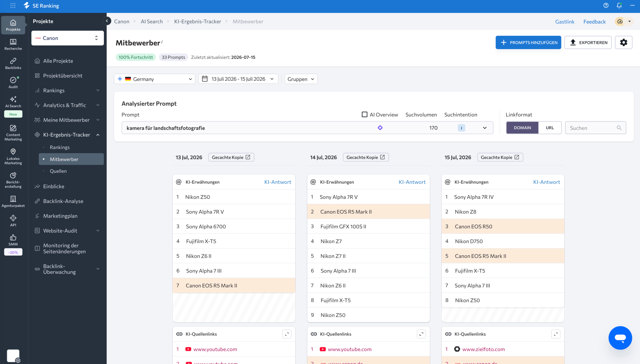The width and height of the screenshot is (640, 364).
Task: Open Content Marketing in the left rail
Action: click(13, 133)
